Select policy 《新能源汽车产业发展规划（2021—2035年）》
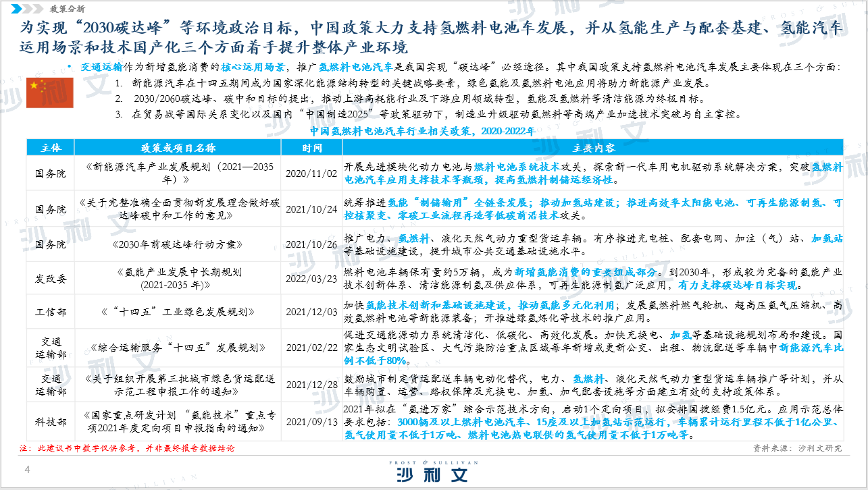The height and width of the screenshot is (490, 868). 179,173
